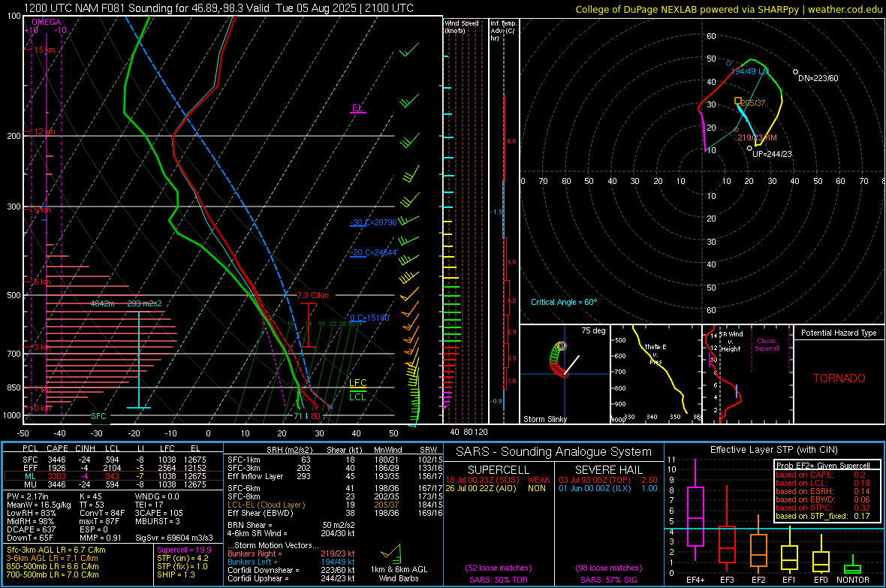Screen dimensions: 886x588
Task: Click the SR Wind v. Height label
Action: point(731,342)
